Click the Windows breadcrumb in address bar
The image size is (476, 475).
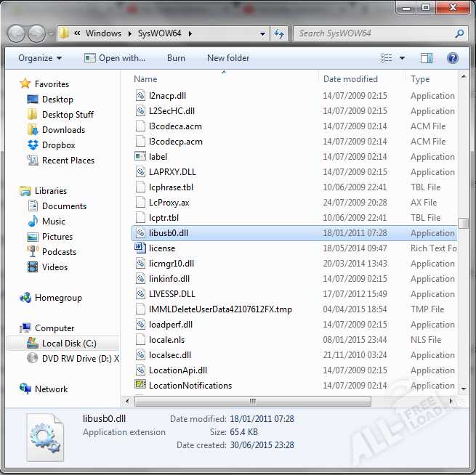click(x=103, y=33)
